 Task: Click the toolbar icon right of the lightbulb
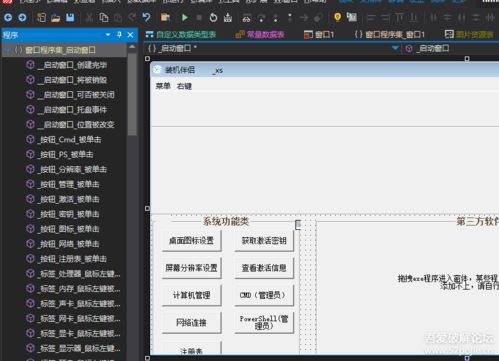click(x=352, y=17)
